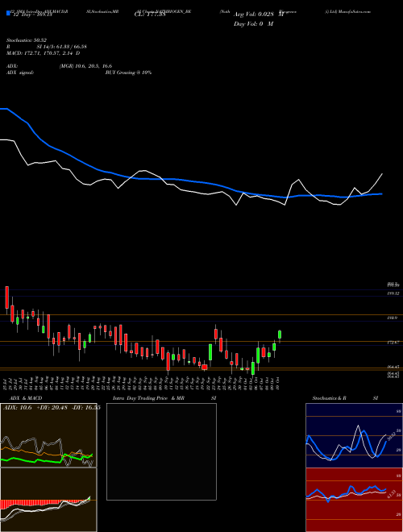Screen dimensions: 403x532
Task: Click the blue 12 Day SMA legend square
Action: (8, 14)
